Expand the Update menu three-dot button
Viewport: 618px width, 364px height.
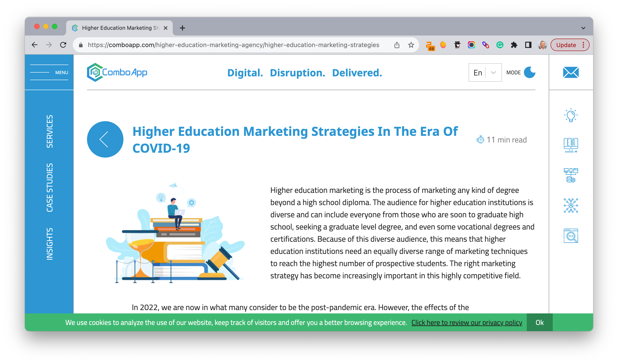click(x=583, y=45)
